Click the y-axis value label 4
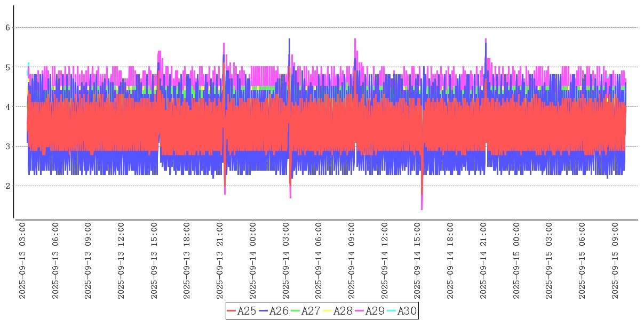 pyautogui.click(x=8, y=107)
